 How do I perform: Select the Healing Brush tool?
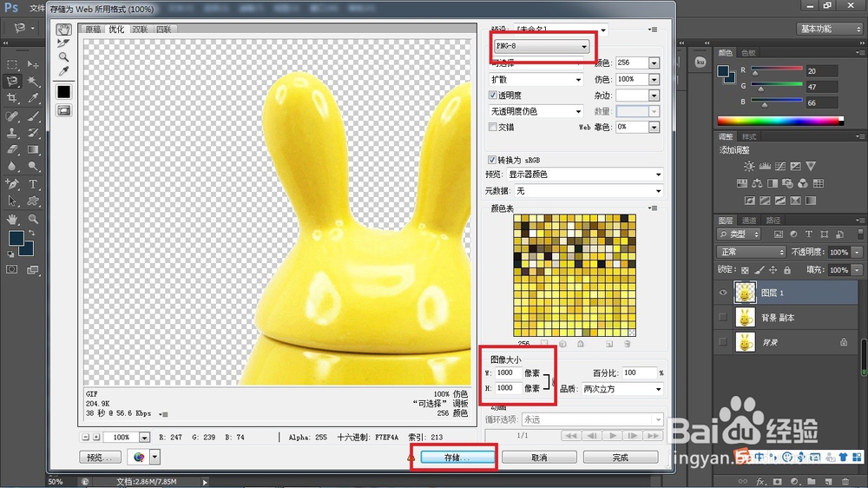click(x=12, y=116)
